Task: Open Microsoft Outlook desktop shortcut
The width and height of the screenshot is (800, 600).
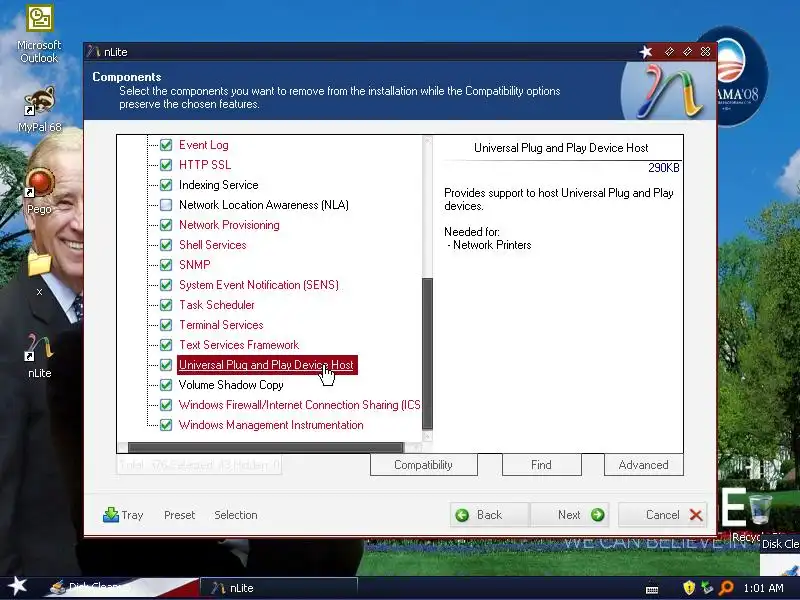Action: [x=39, y=34]
